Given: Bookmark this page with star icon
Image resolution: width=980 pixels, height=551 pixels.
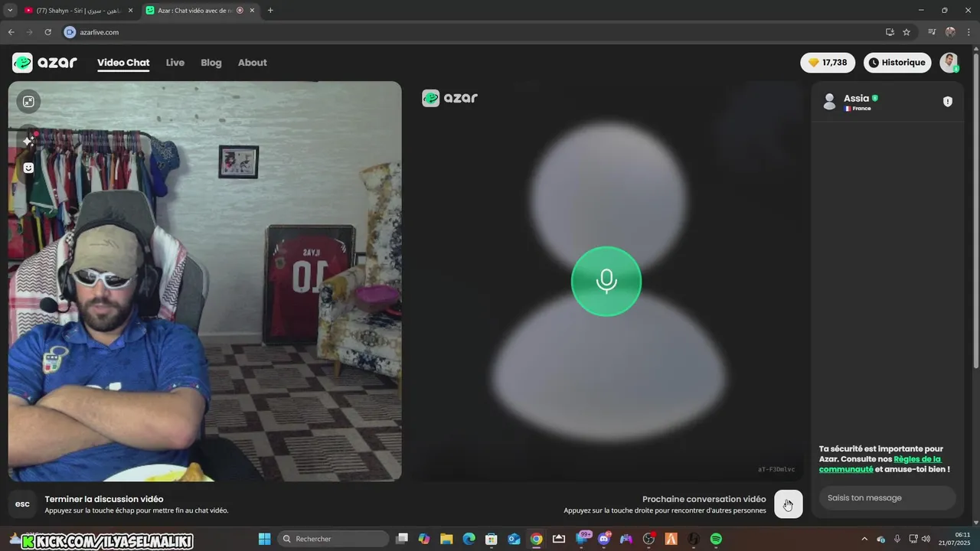Looking at the screenshot, I should click(x=906, y=32).
